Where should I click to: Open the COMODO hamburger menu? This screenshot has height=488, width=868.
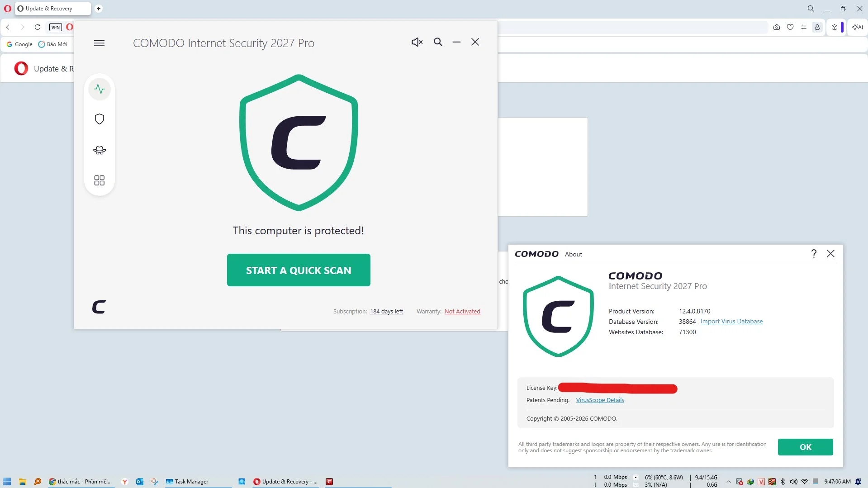pyautogui.click(x=99, y=43)
